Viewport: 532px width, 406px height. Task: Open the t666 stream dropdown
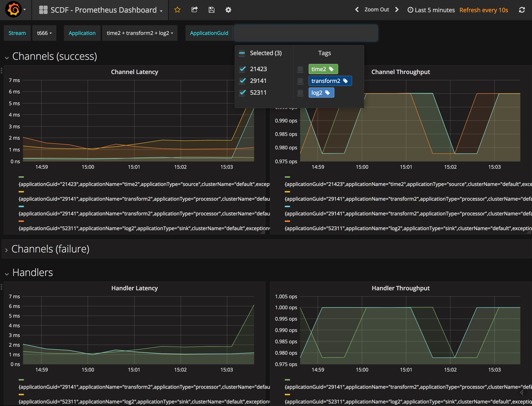coord(44,33)
